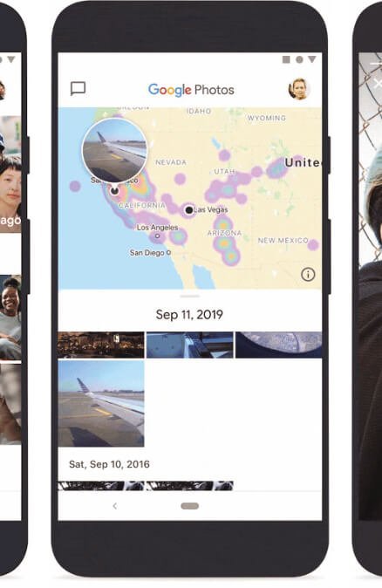The width and height of the screenshot is (382, 588).
Task: Select the Sat, Sep 10, 2016 date label
Action: (x=109, y=464)
